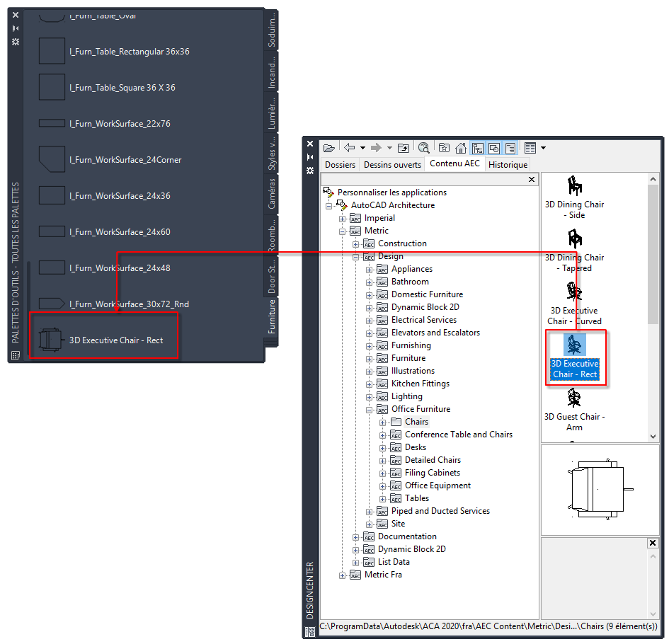Select the 3D Dining Chair - Side item
669x644 pixels.
(574, 197)
